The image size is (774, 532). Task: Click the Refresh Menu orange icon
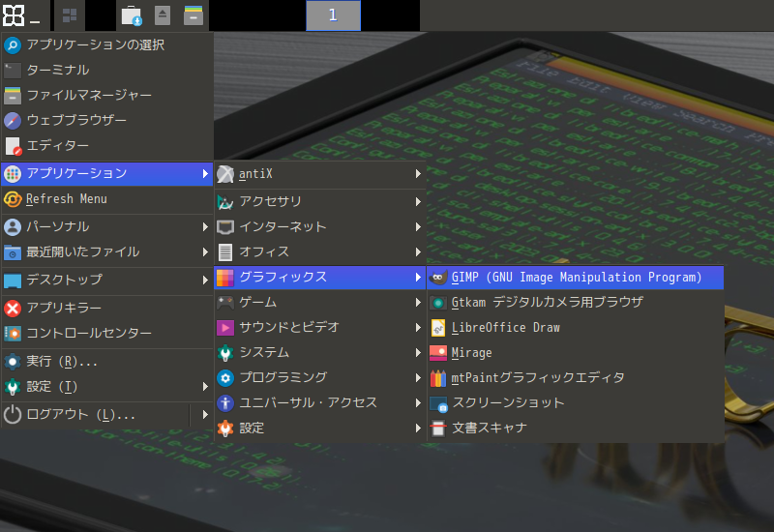coord(13,199)
